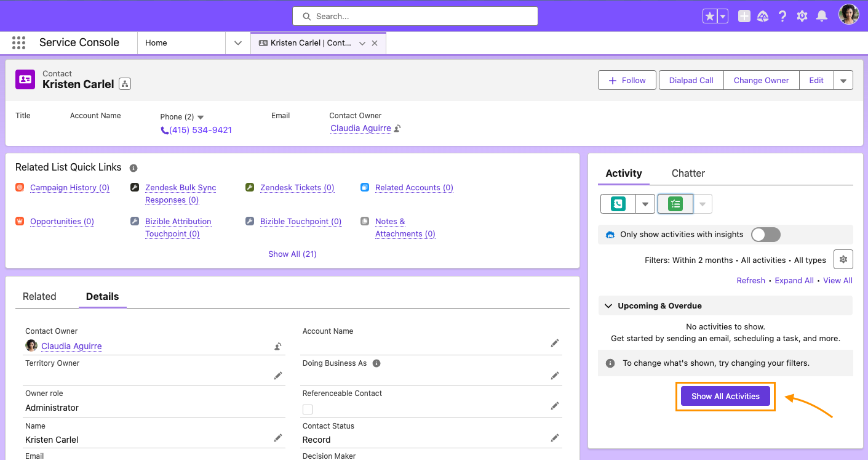Click the Follow button
The width and height of the screenshot is (868, 460).
click(x=627, y=80)
